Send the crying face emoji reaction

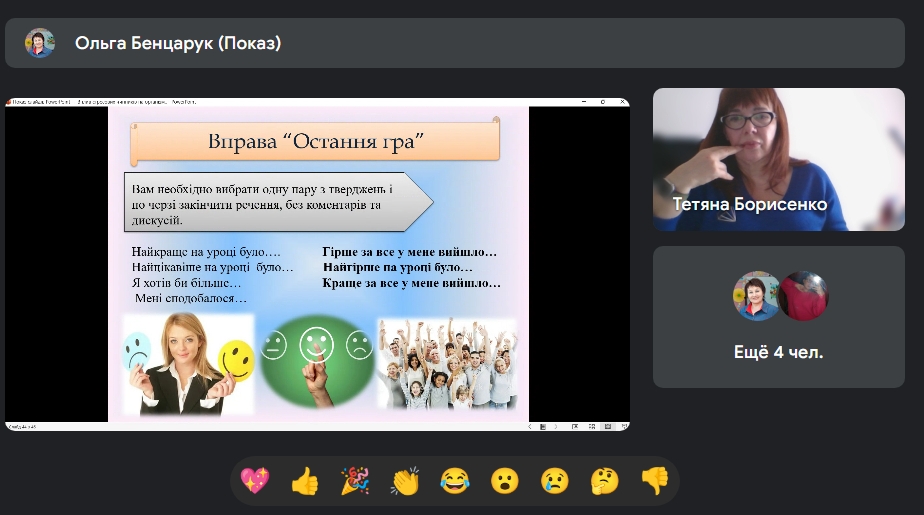tap(555, 482)
